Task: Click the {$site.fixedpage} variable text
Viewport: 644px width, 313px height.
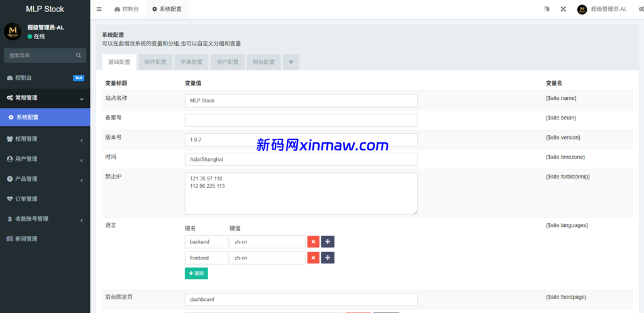Action: (566, 296)
